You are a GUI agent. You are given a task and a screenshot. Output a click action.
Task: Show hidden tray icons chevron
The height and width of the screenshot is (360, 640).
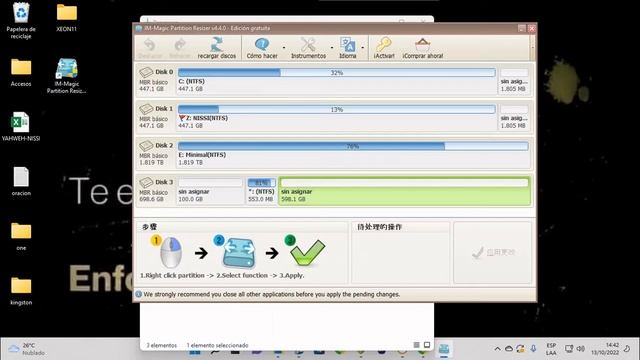point(497,349)
